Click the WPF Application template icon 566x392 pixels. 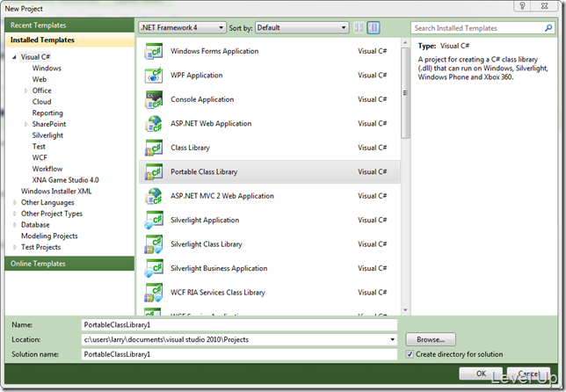[154, 76]
